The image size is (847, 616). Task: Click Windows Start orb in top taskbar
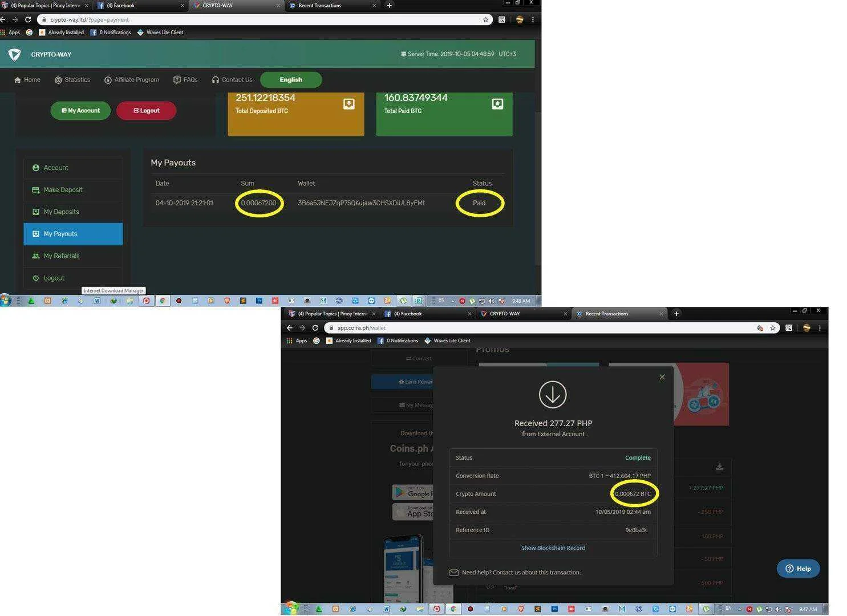pos(6,301)
